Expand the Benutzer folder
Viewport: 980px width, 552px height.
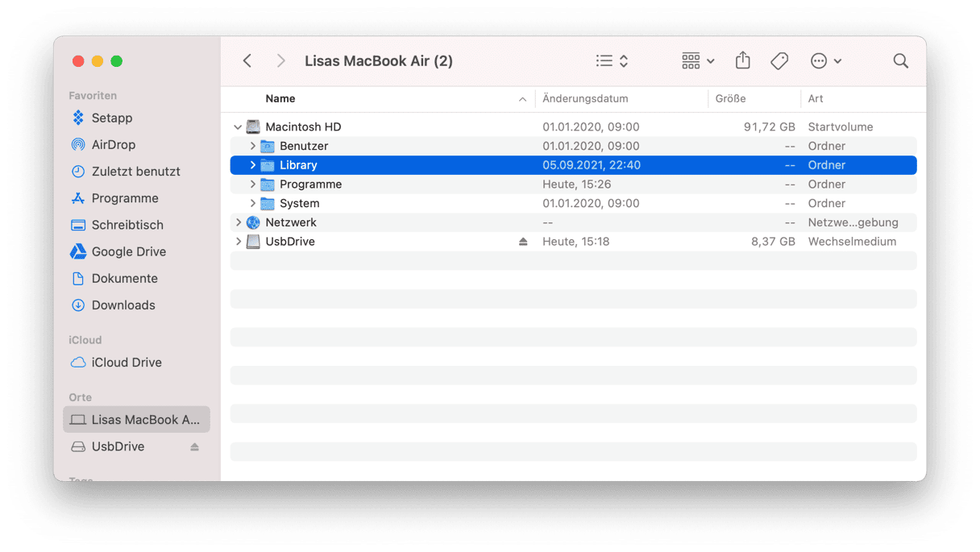252,146
